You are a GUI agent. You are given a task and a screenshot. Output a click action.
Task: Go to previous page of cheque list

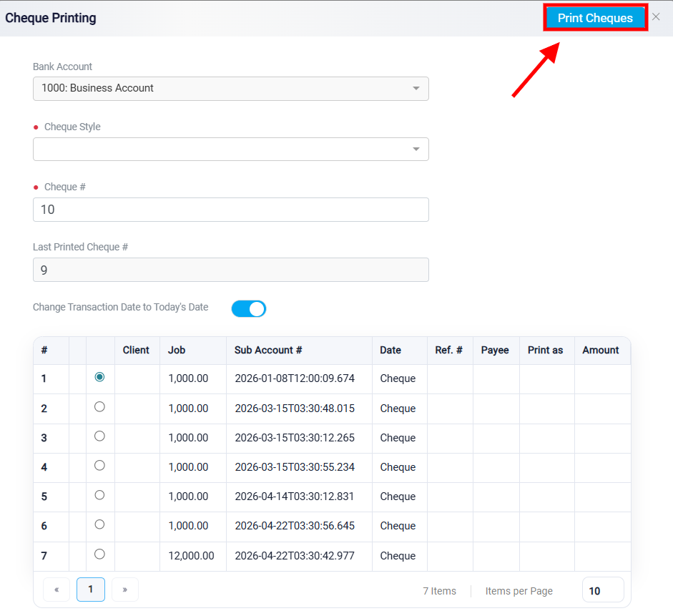pyautogui.click(x=57, y=590)
